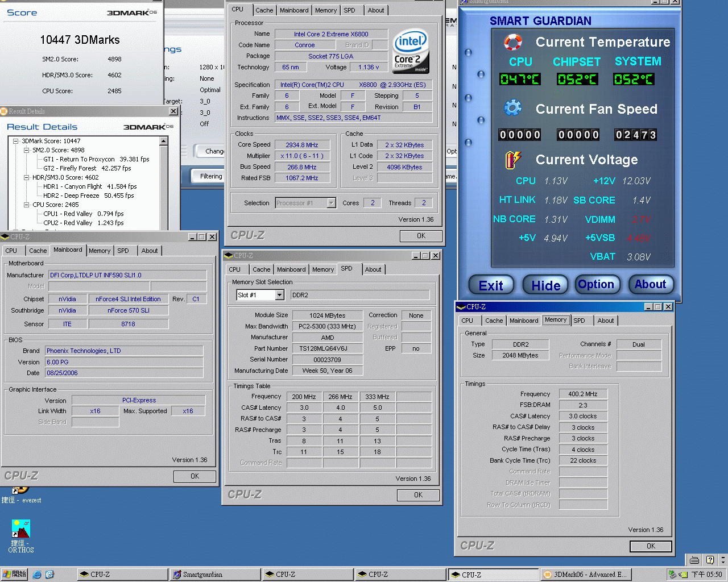Image resolution: width=728 pixels, height=582 pixels.
Task: Click the keyboard language bar icon
Action: point(694,560)
